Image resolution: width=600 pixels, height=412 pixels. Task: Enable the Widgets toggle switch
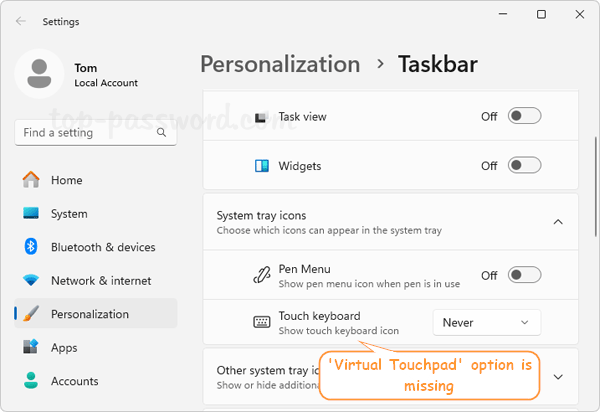(524, 165)
